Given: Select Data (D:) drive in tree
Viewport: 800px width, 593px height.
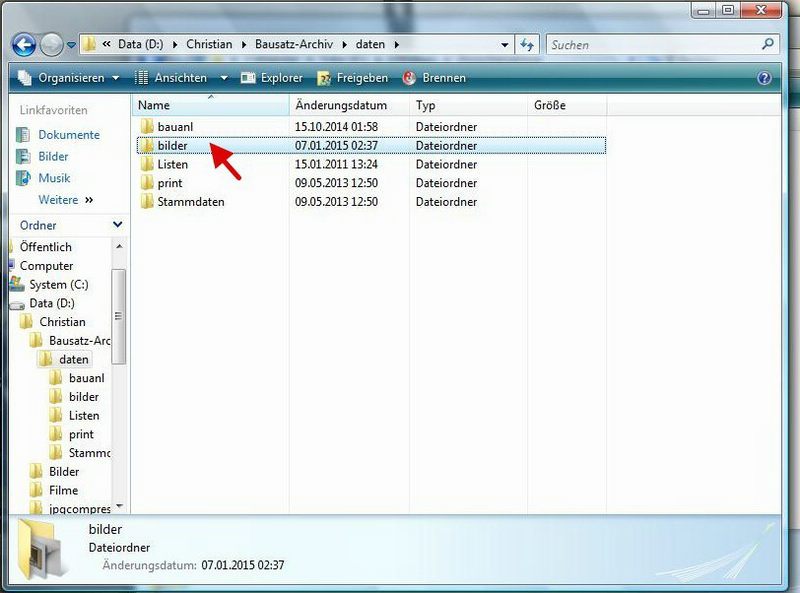Looking at the screenshot, I should click(52, 303).
